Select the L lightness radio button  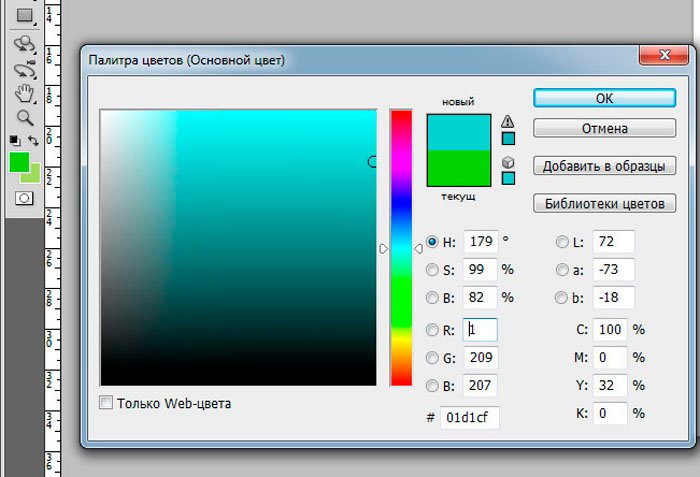pos(562,241)
